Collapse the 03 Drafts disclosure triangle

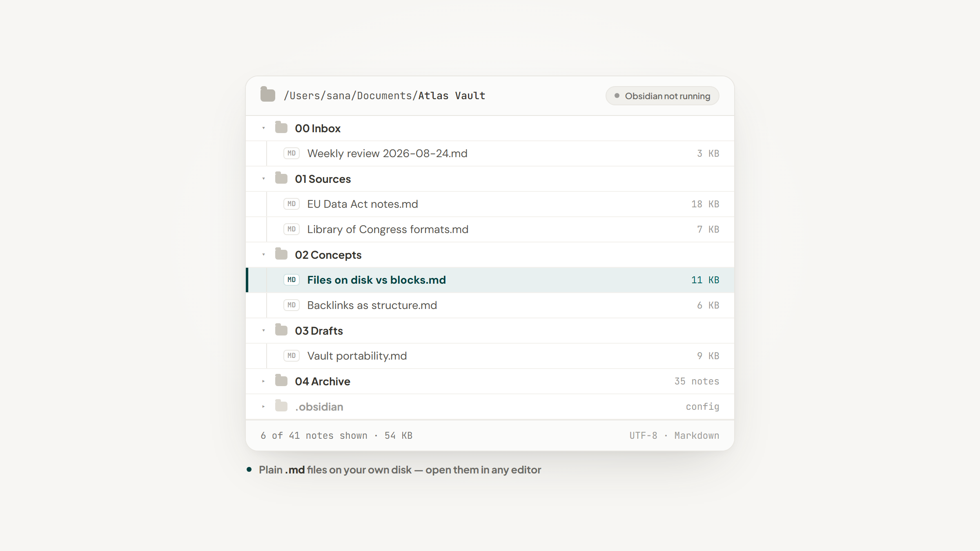[x=263, y=331]
